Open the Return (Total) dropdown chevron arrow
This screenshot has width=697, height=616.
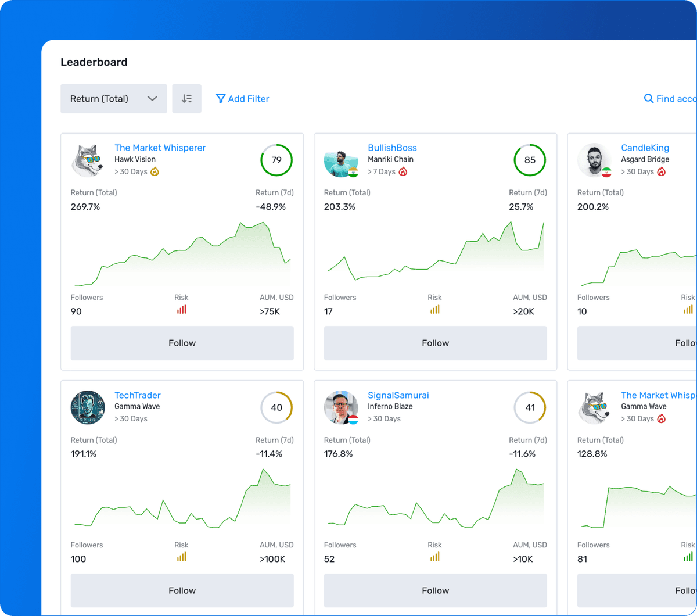coord(152,98)
